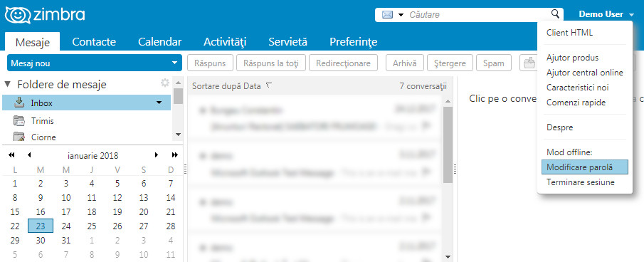Click the mail envelope search-type icon
Image resolution: width=644 pixels, height=262 pixels.
click(387, 15)
